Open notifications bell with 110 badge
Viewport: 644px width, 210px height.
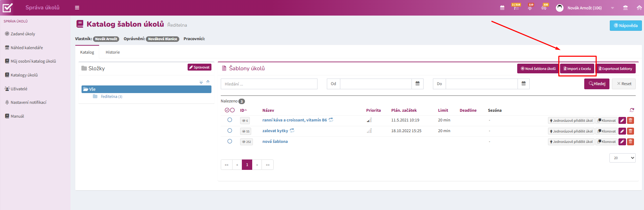pyautogui.click(x=530, y=7)
